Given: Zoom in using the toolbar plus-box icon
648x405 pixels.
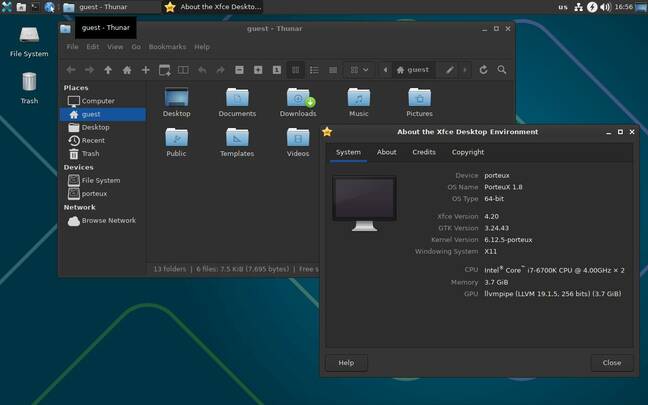Looking at the screenshot, I should 258,70.
